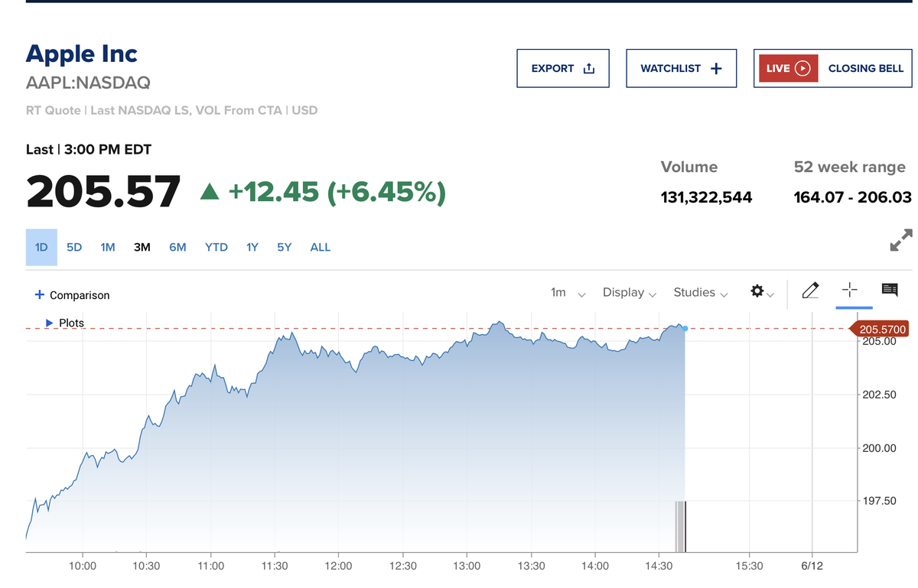Click the export upload icon

point(588,69)
